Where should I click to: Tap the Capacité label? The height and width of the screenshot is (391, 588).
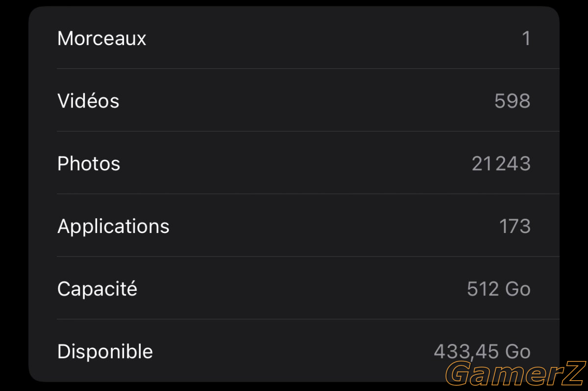97,288
